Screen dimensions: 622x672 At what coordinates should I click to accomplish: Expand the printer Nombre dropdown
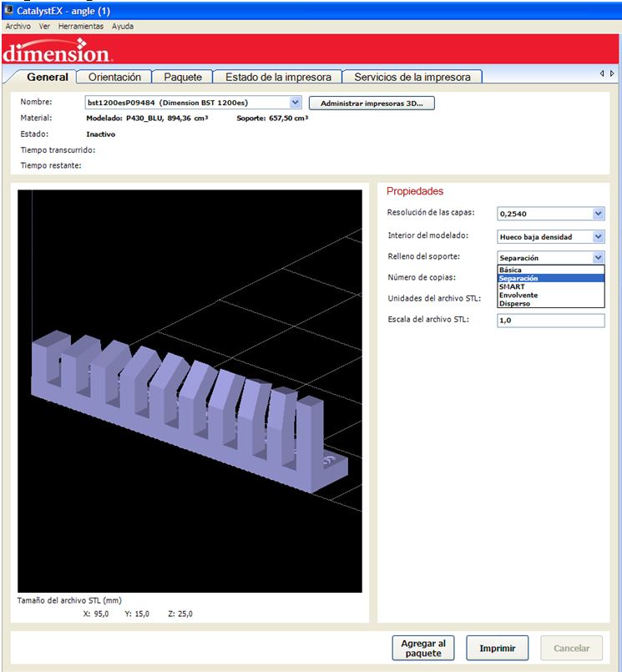click(x=295, y=103)
